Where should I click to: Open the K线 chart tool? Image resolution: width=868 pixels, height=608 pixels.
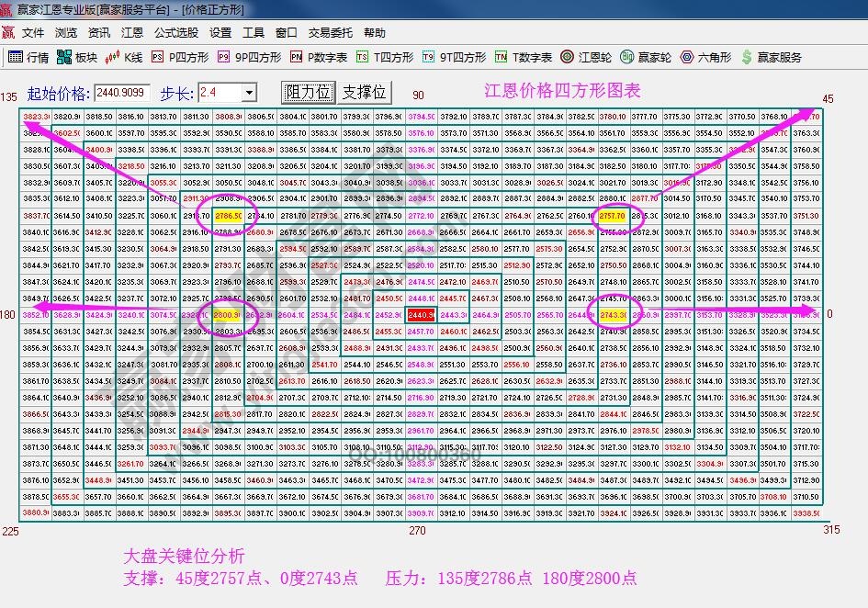point(124,56)
